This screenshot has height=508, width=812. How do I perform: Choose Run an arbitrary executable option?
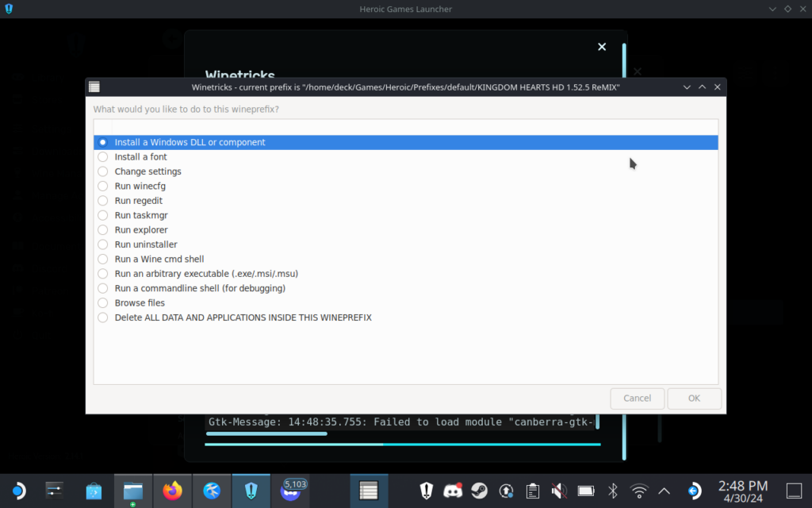pyautogui.click(x=405, y=273)
